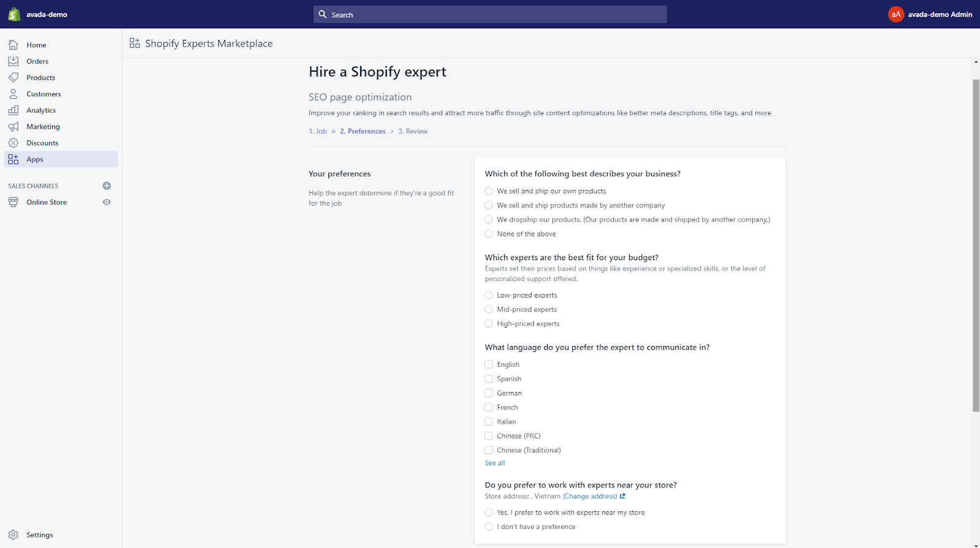
Task: Click the avada-demo store name
Action: pyautogui.click(x=47, y=14)
